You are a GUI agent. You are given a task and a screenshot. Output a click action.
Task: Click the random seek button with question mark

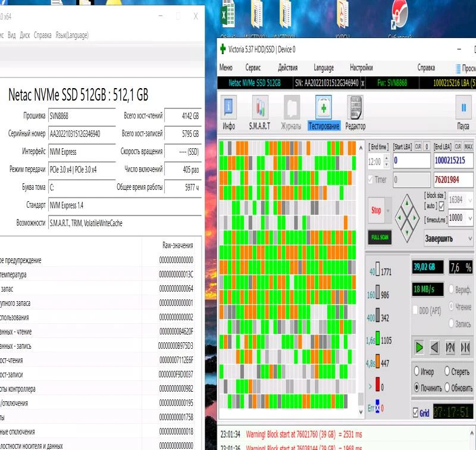coord(450,348)
